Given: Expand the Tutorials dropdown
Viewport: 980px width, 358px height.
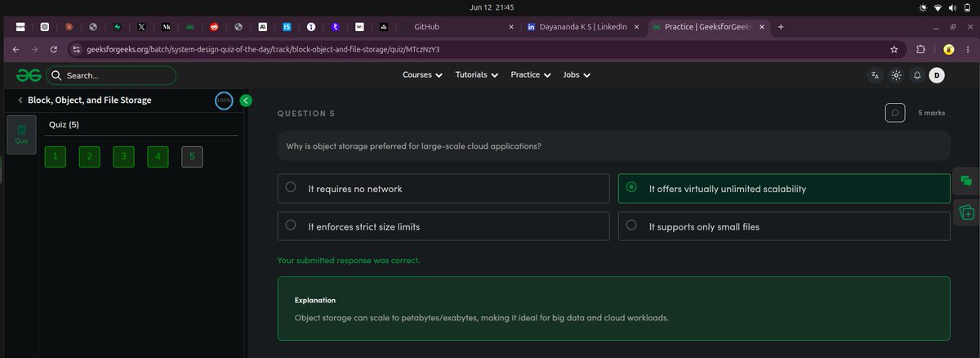Looking at the screenshot, I should point(476,75).
